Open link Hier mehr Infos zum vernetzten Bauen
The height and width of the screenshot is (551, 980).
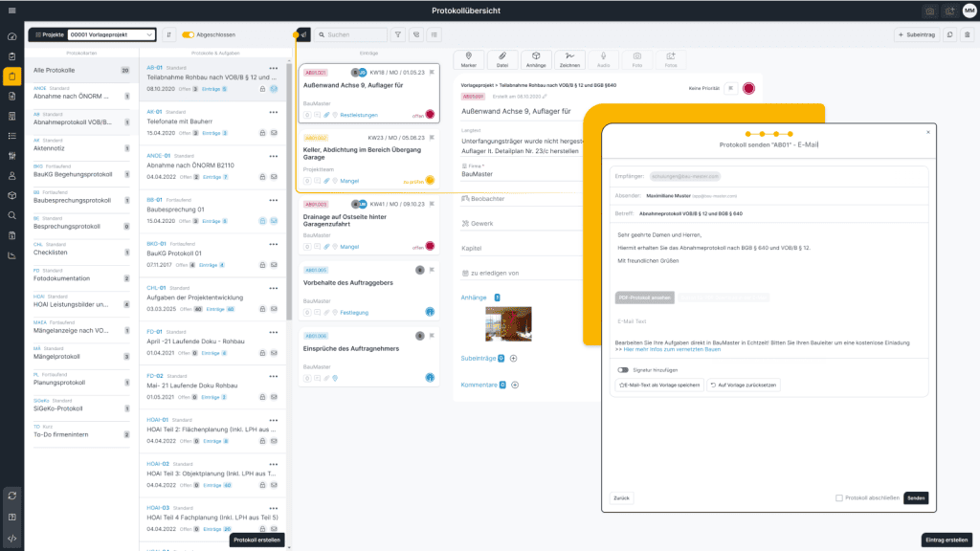(x=672, y=349)
